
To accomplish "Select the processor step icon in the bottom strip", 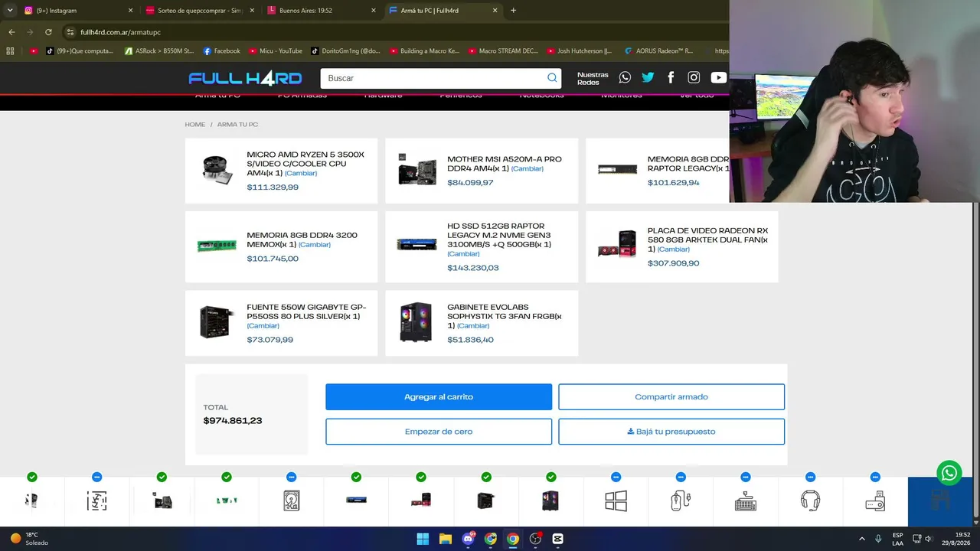I will [31, 500].
